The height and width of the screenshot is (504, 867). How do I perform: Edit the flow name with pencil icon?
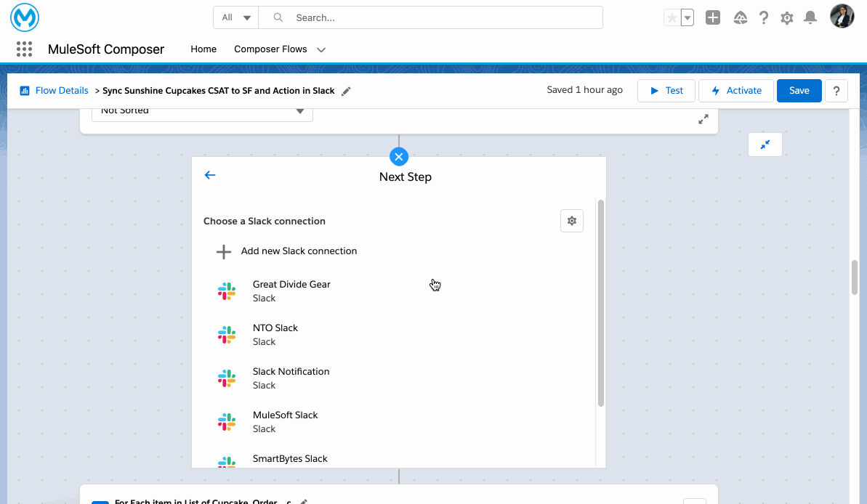346,92
